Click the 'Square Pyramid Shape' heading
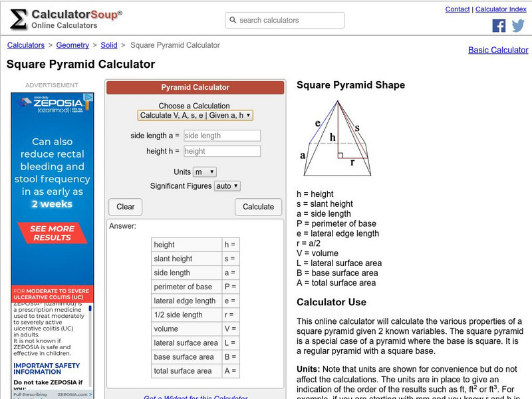The image size is (532, 399). click(351, 85)
